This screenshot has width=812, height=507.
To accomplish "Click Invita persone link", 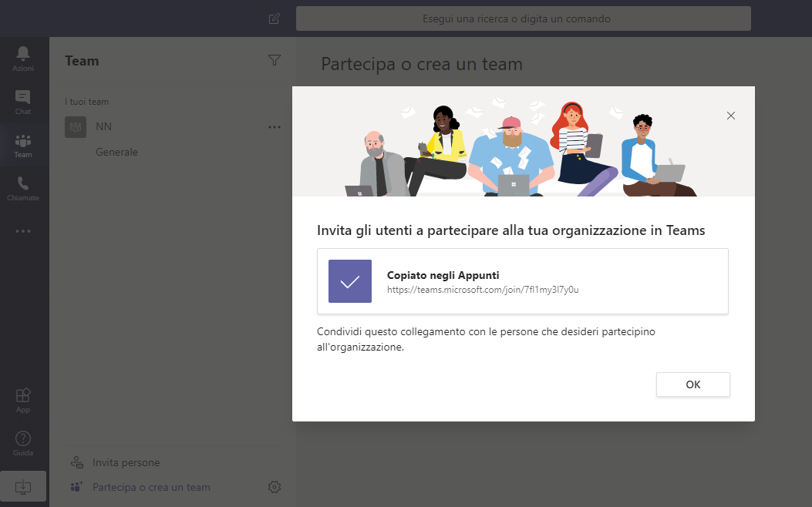I will 126,462.
